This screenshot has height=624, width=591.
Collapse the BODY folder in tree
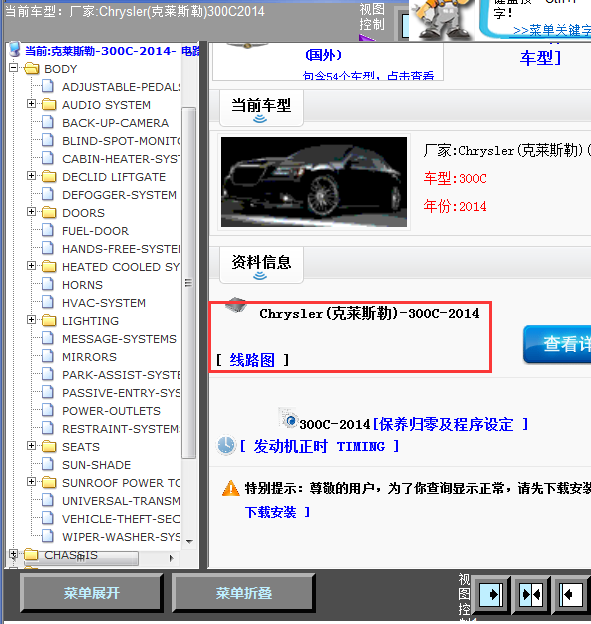(13, 68)
